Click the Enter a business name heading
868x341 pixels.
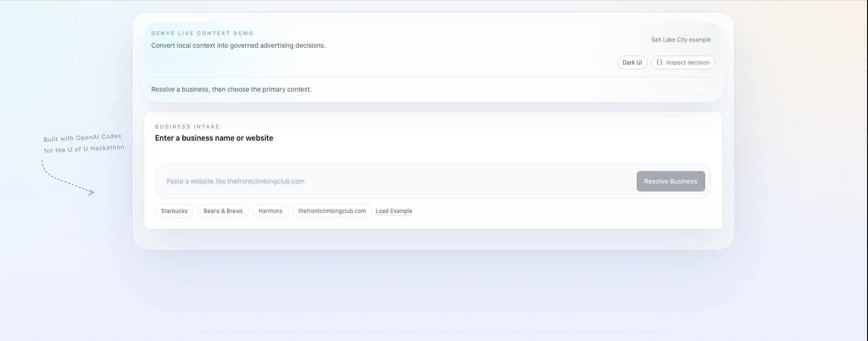point(214,138)
